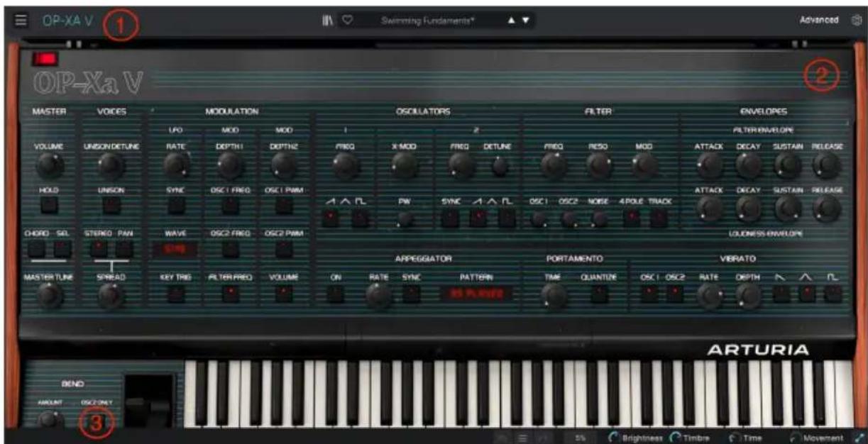The image size is (868, 444).
Task: Click the preset name Swimming Fundaments
Action: tap(428, 21)
